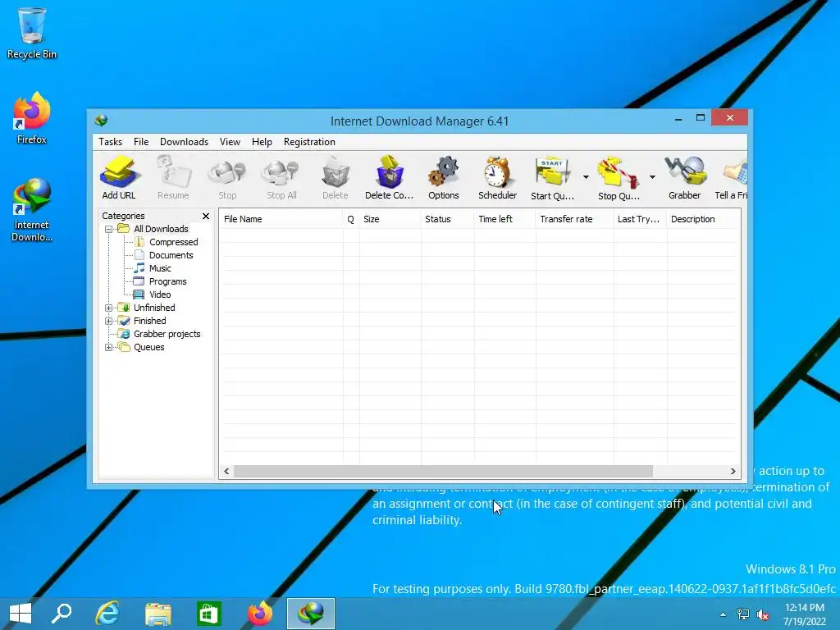Screen dimensions: 840x630
Task: Click the muted volume tray icon
Action: coord(763,614)
